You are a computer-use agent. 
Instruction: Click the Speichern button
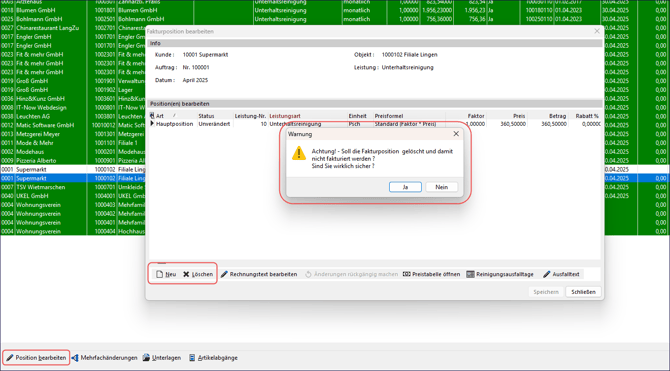click(546, 292)
